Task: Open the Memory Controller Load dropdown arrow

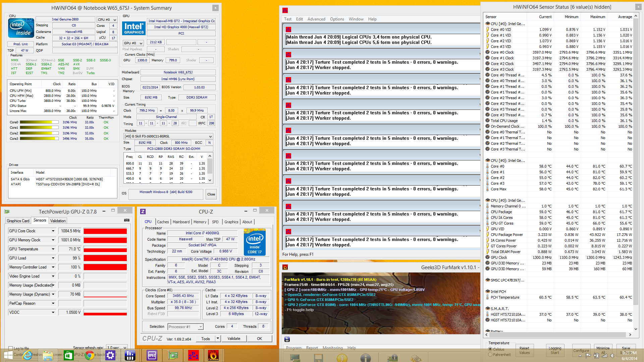Action: click(x=53, y=267)
